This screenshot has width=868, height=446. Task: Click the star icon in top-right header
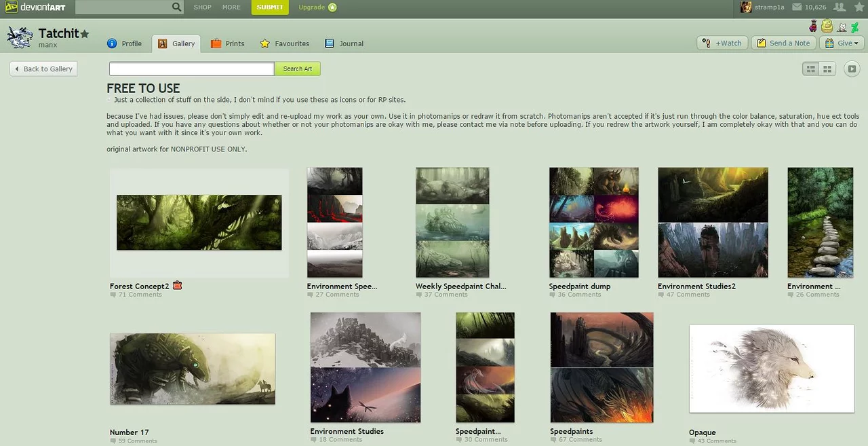click(859, 7)
